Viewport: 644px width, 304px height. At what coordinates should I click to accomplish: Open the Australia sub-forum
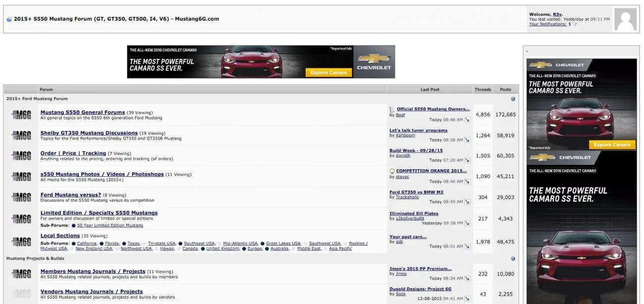point(279,249)
